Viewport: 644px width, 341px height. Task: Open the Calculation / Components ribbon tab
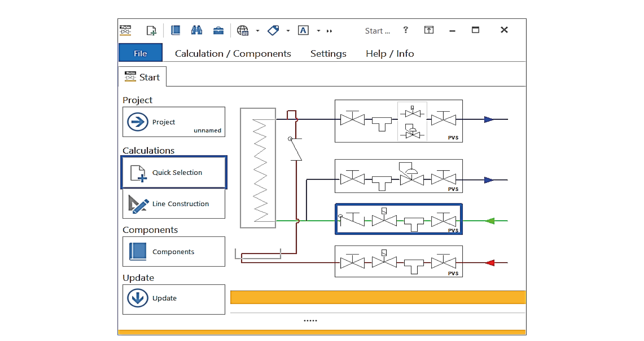pyautogui.click(x=233, y=53)
